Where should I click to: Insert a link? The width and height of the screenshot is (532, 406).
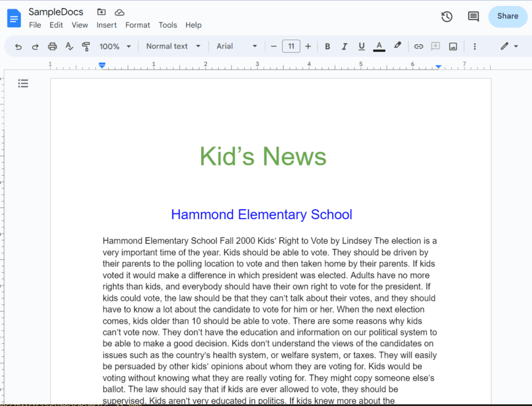[x=419, y=46]
